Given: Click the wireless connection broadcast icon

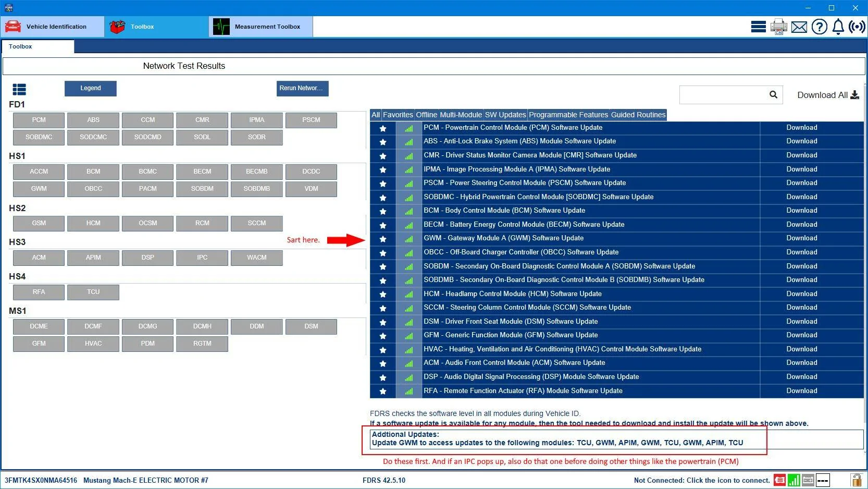Looking at the screenshot, I should point(857,27).
